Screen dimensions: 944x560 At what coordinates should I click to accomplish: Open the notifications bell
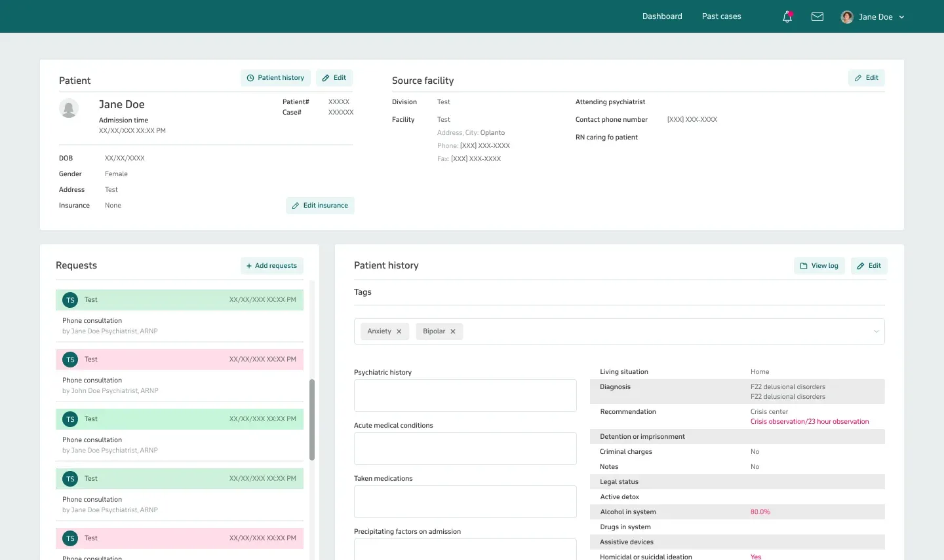(x=787, y=17)
